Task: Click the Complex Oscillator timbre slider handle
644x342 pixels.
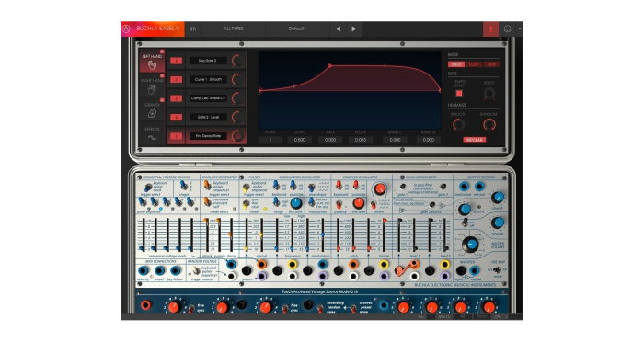Action: click(385, 221)
